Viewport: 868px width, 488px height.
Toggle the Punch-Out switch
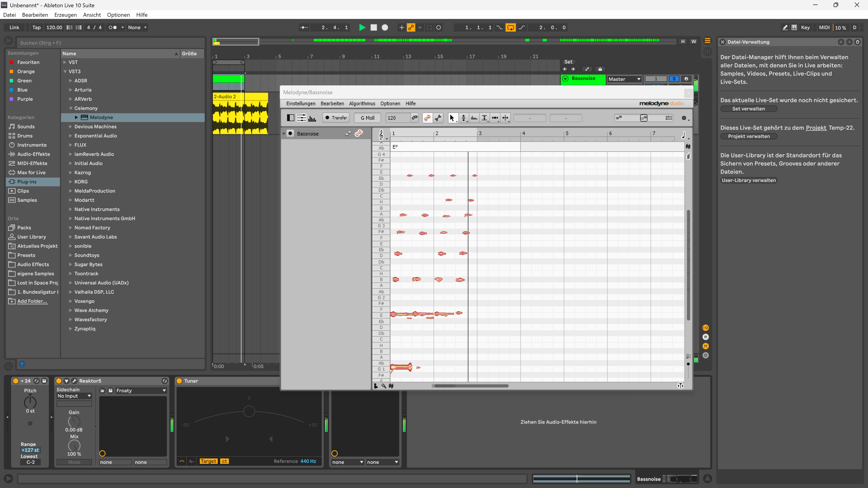522,28
